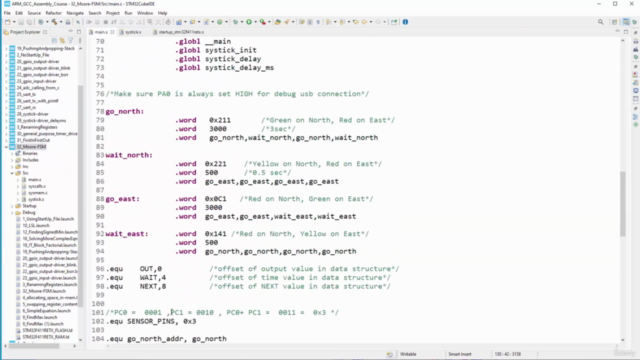Select 28_systick-driver project

(x=32, y=114)
